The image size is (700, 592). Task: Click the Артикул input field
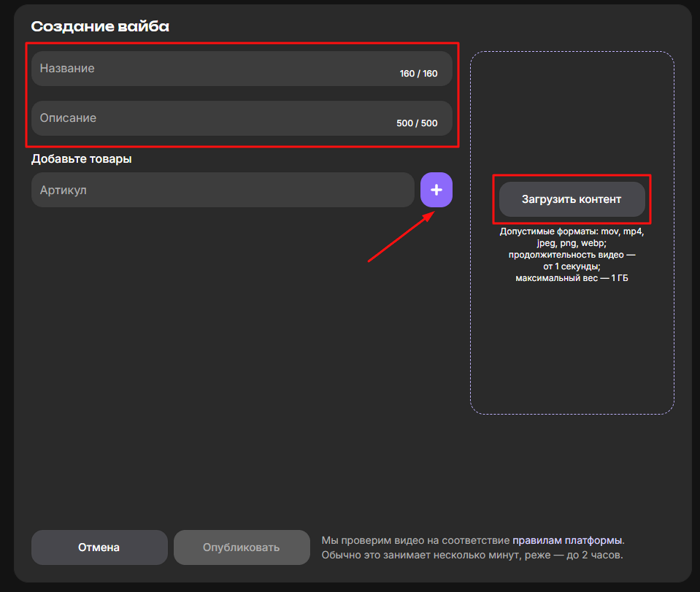click(223, 190)
